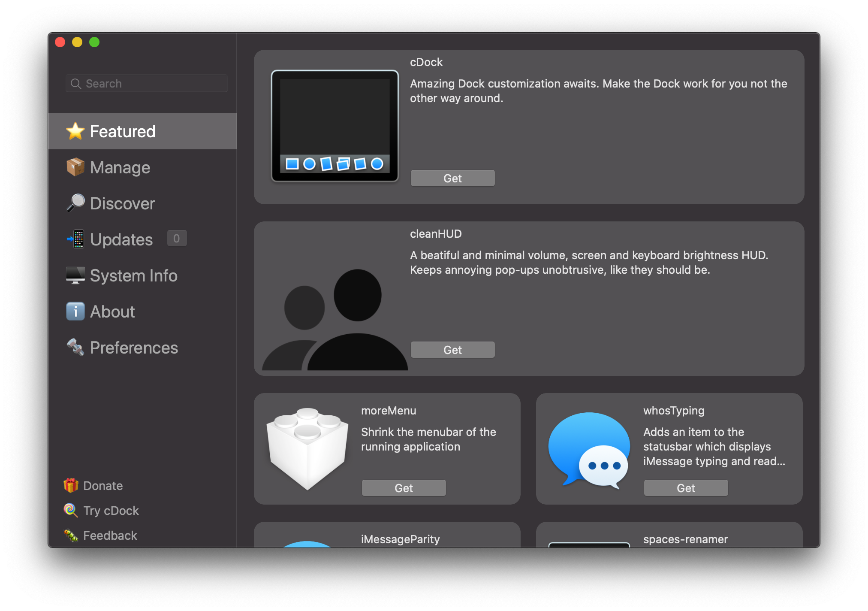This screenshot has height=611, width=868.
Task: Click the About info icon
Action: 75,312
